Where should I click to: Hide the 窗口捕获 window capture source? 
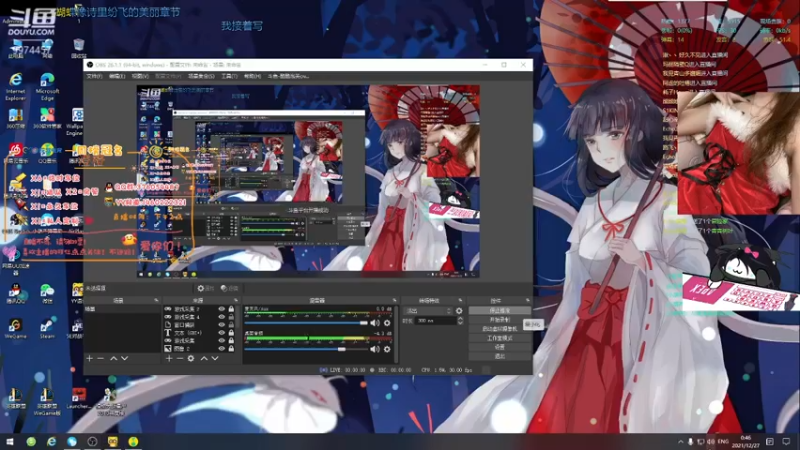[221, 324]
